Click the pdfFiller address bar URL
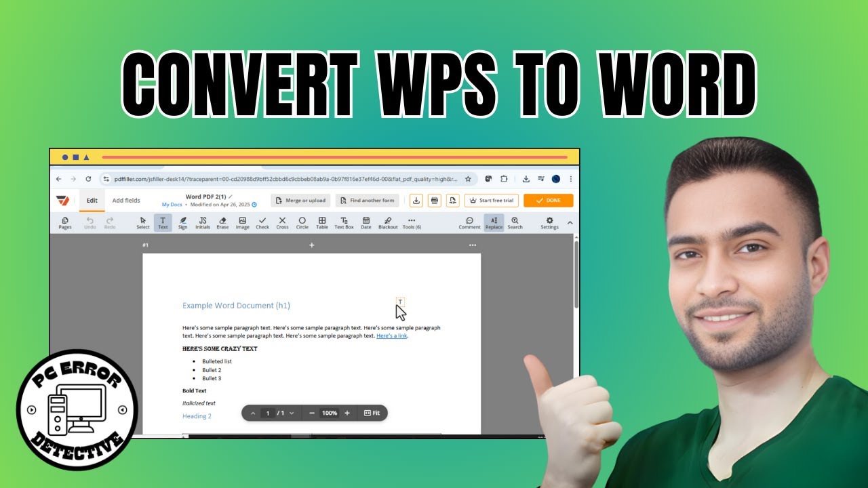 point(285,180)
